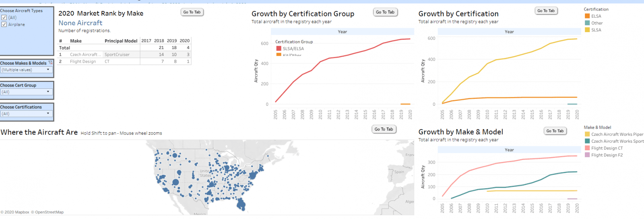
Task: Select SLSA/ELSA red swatch in Certification Group legend
Action: (279, 49)
